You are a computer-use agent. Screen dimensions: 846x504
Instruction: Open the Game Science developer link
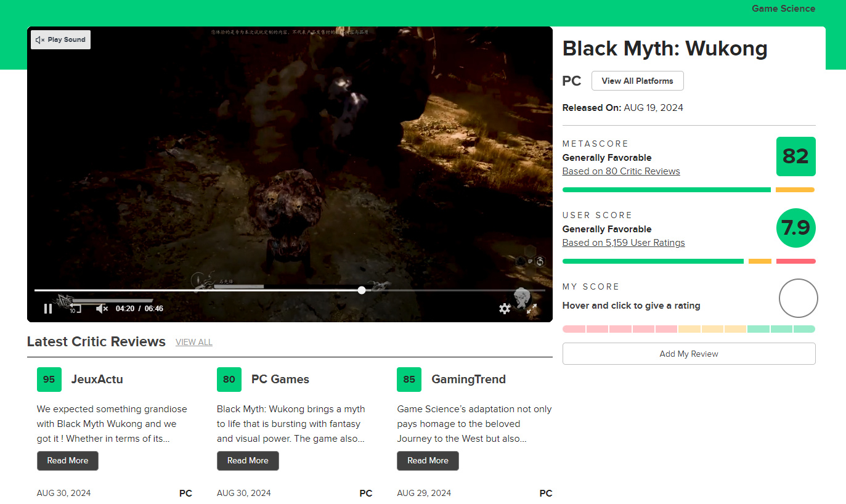[x=783, y=9]
